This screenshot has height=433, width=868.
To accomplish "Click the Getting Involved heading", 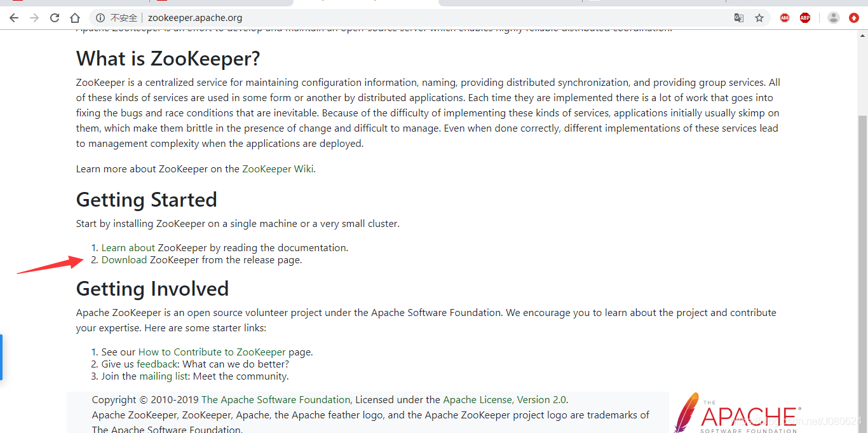I will click(153, 289).
